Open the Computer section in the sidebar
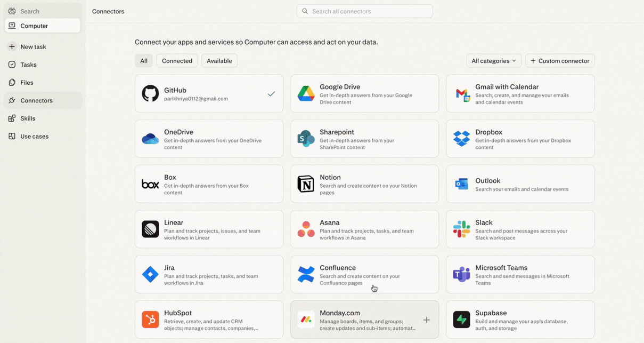Screen dimensions: 644x343 tap(43, 26)
